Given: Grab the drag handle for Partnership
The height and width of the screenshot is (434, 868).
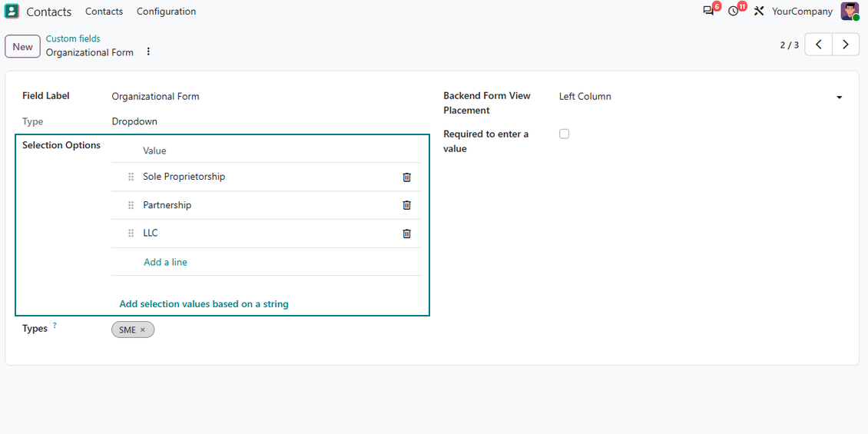Looking at the screenshot, I should 131,205.
